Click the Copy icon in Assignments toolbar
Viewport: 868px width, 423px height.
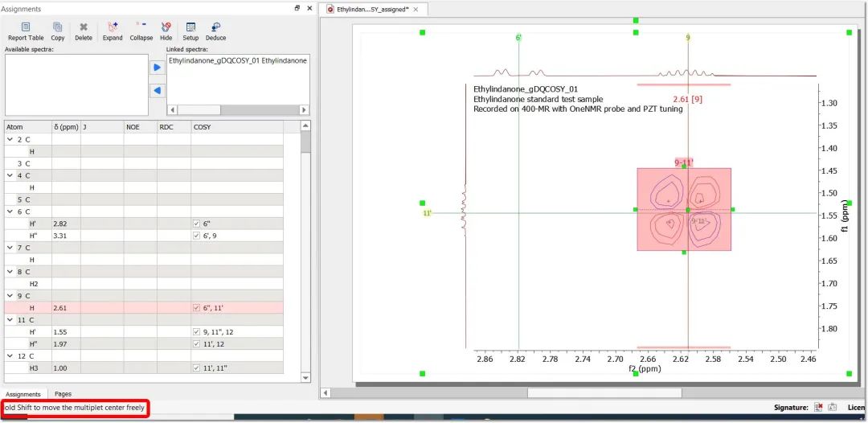tap(58, 29)
